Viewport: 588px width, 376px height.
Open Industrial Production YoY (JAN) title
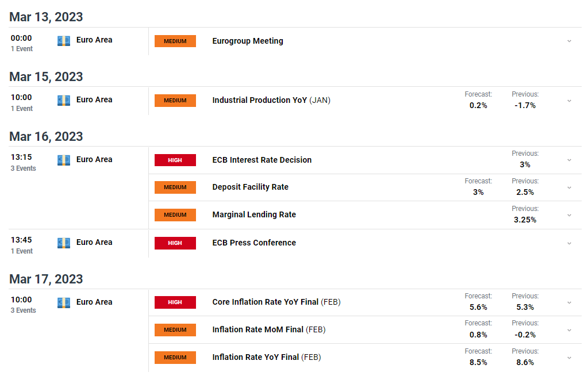271,100
